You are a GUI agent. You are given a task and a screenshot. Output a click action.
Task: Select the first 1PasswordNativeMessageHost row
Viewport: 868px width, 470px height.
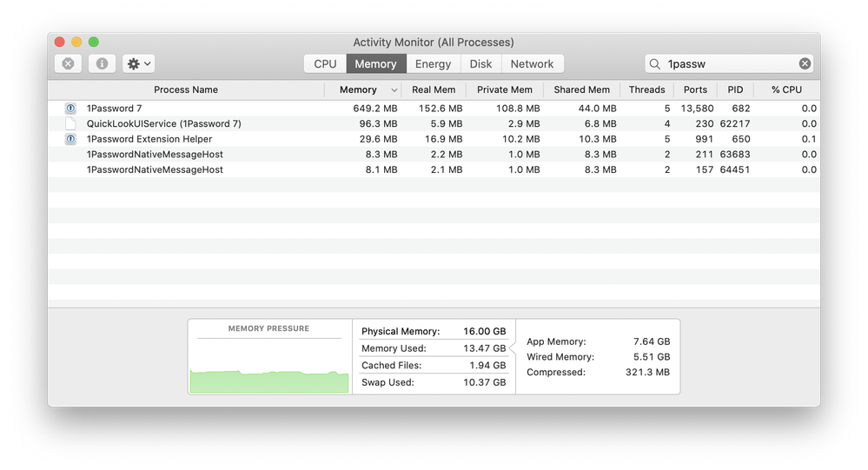pyautogui.click(x=155, y=155)
